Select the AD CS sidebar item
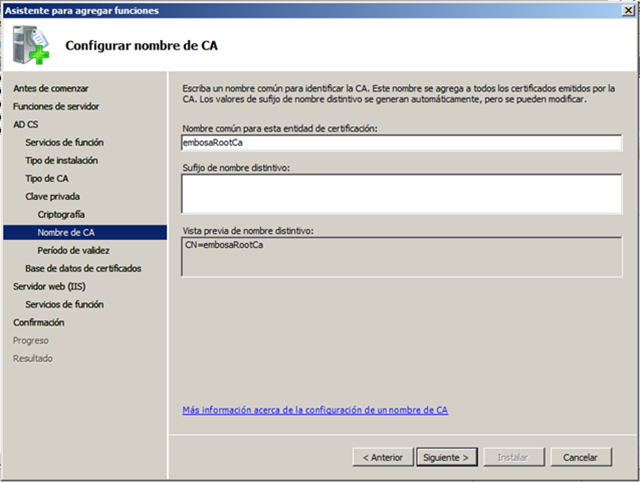Image resolution: width=640 pixels, height=482 pixels. [26, 124]
